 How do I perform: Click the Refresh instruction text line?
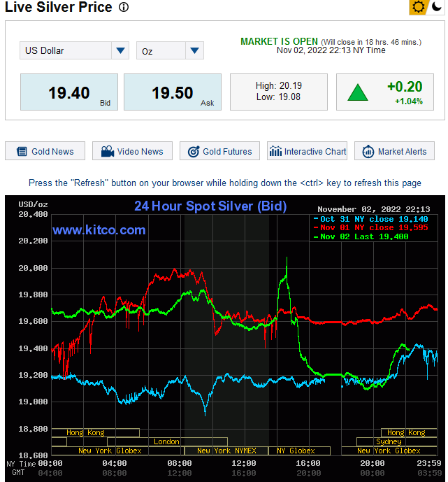pos(225,183)
